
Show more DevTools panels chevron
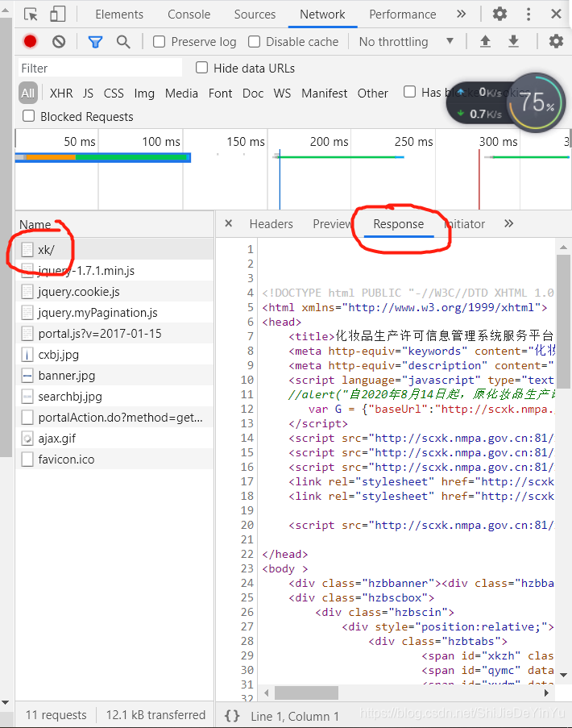[461, 14]
